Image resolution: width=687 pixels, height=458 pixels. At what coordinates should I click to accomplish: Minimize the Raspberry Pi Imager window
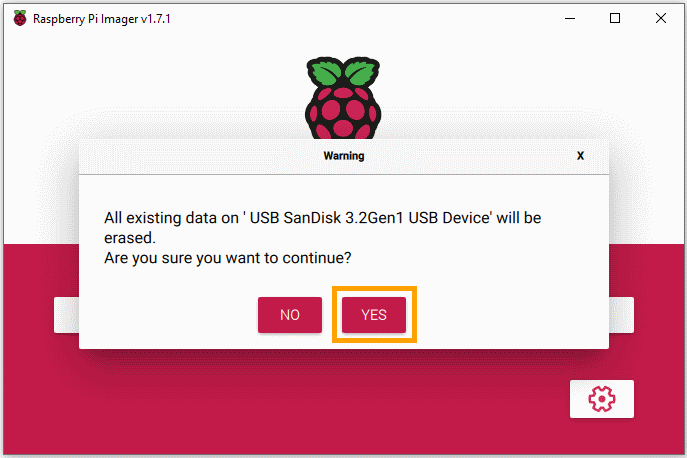[x=570, y=18]
